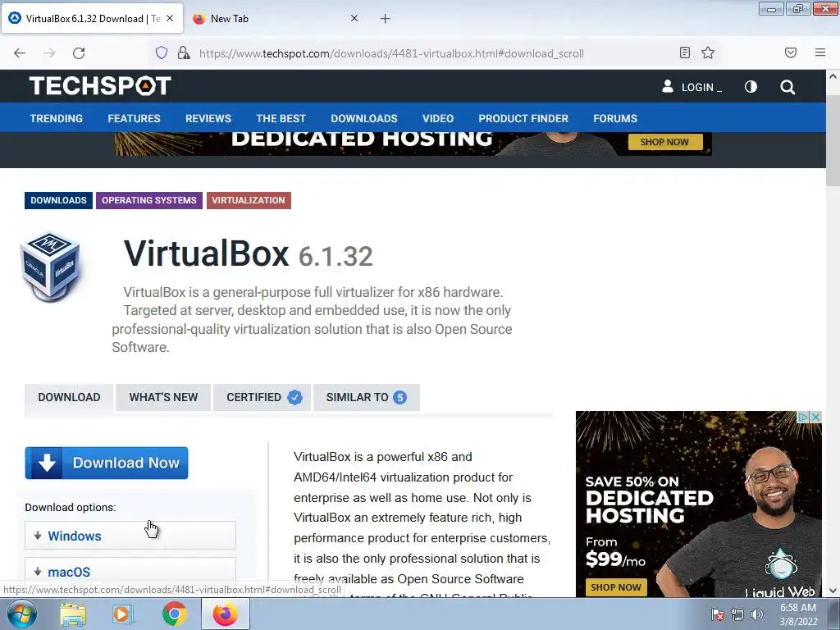Open the VIDEO menu item
This screenshot has width=840, height=630.
coord(438,118)
